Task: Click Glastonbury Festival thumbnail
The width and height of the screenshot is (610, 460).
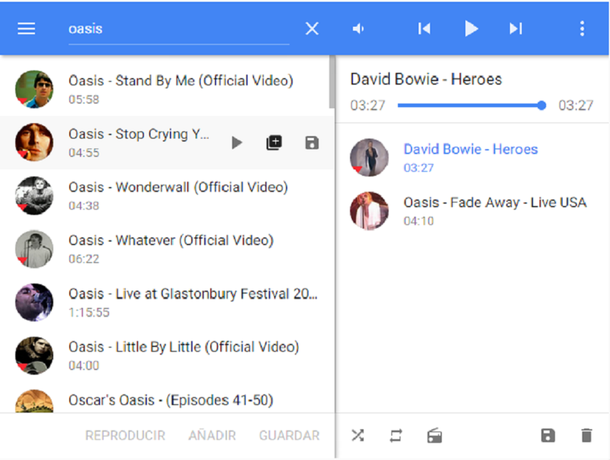Action: [x=34, y=302]
